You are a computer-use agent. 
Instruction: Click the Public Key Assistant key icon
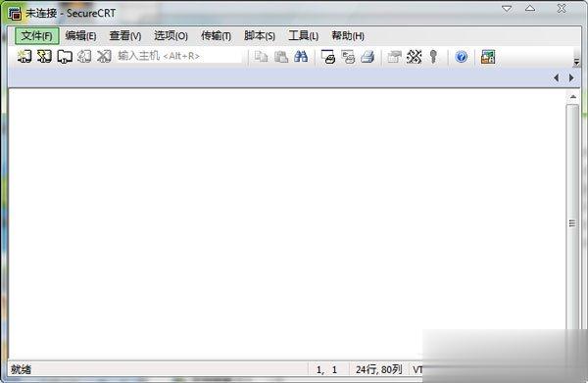pos(433,57)
